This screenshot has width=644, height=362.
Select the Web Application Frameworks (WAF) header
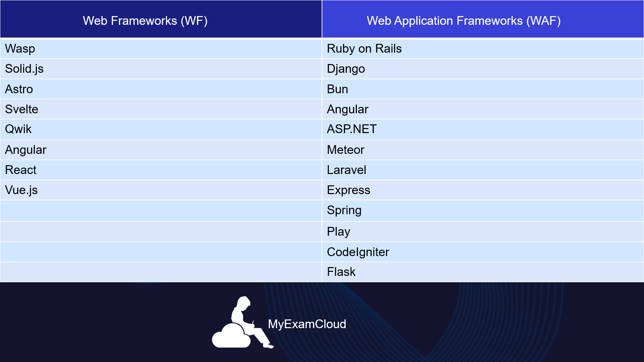(464, 21)
